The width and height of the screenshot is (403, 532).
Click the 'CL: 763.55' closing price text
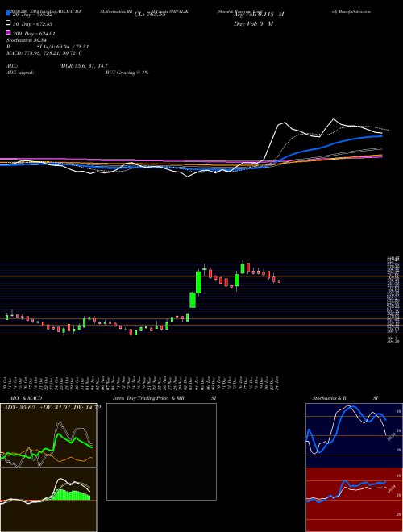pos(150,15)
